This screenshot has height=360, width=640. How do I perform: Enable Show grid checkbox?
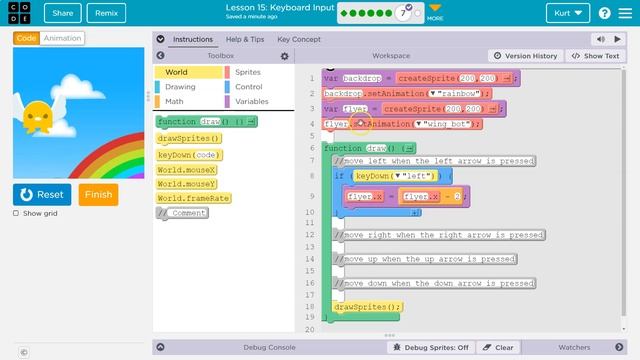coord(16,213)
